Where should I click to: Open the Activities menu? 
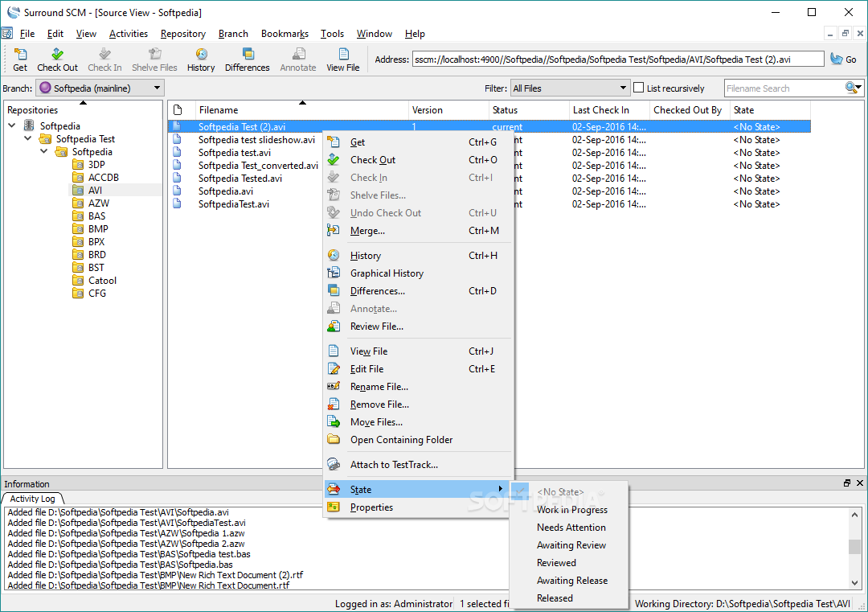click(129, 34)
